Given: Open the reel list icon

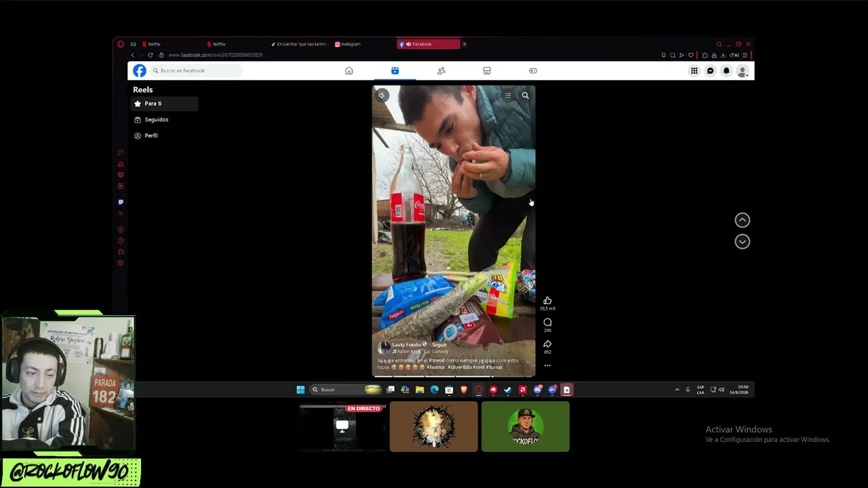Looking at the screenshot, I should click(508, 96).
